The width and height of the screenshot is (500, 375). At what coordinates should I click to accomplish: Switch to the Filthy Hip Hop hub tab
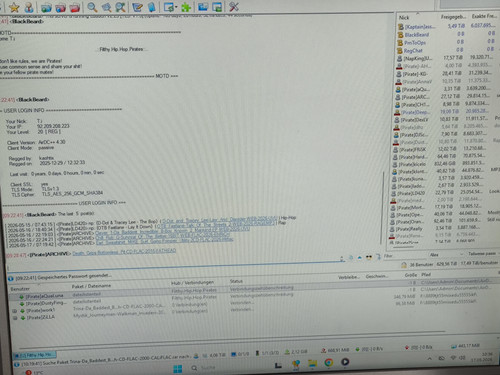click(34, 355)
